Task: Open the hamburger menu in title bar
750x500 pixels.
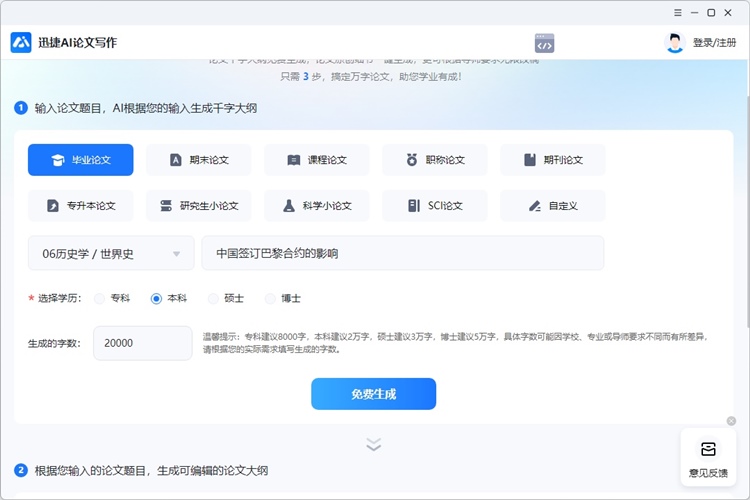Action: 678,13
